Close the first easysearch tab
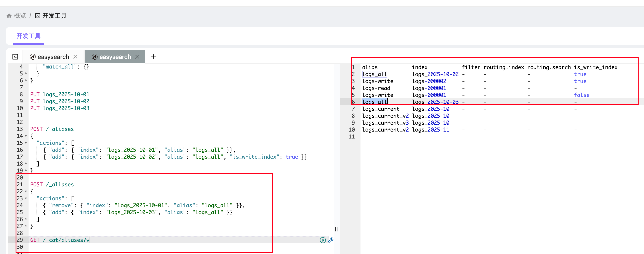This screenshot has height=254, width=644. [x=75, y=57]
